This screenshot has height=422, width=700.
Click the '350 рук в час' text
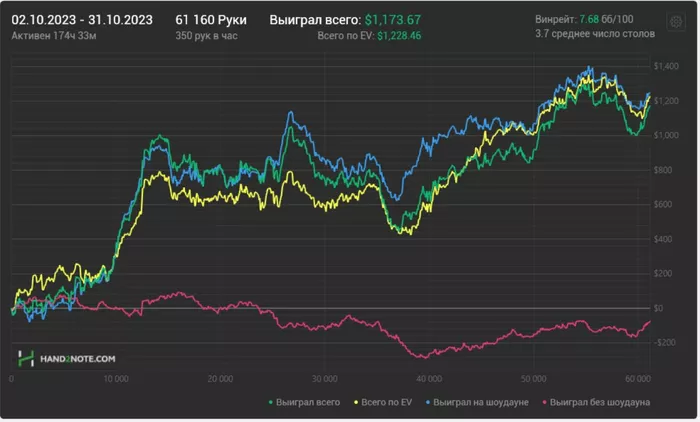tap(206, 36)
